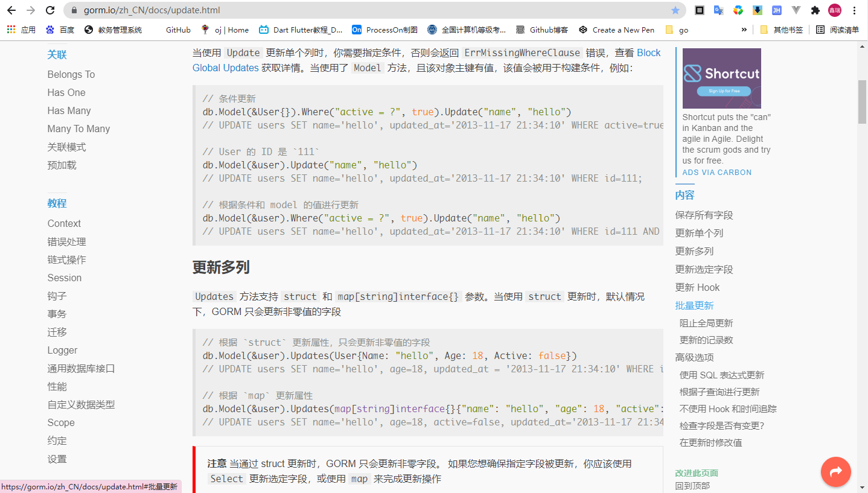This screenshot has height=493, width=868.
Task: Jump to 阻止全局更新 subsection
Action: coord(706,323)
